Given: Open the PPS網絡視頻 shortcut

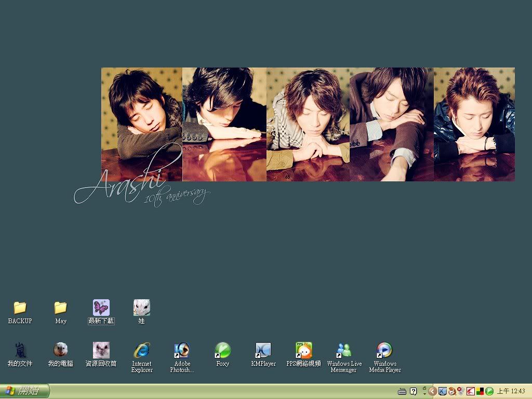Looking at the screenshot, I should 303,350.
